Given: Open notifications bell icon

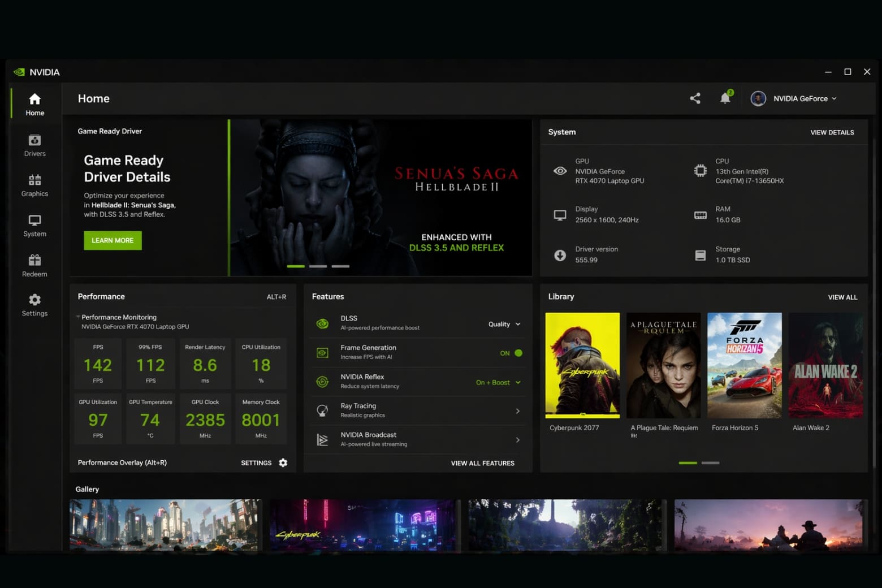Looking at the screenshot, I should coord(725,98).
